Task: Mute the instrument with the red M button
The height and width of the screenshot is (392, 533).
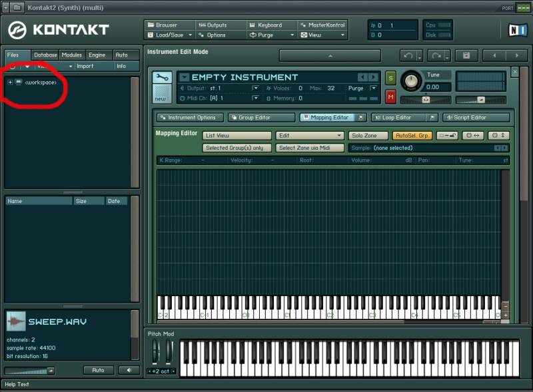Action: pos(390,97)
